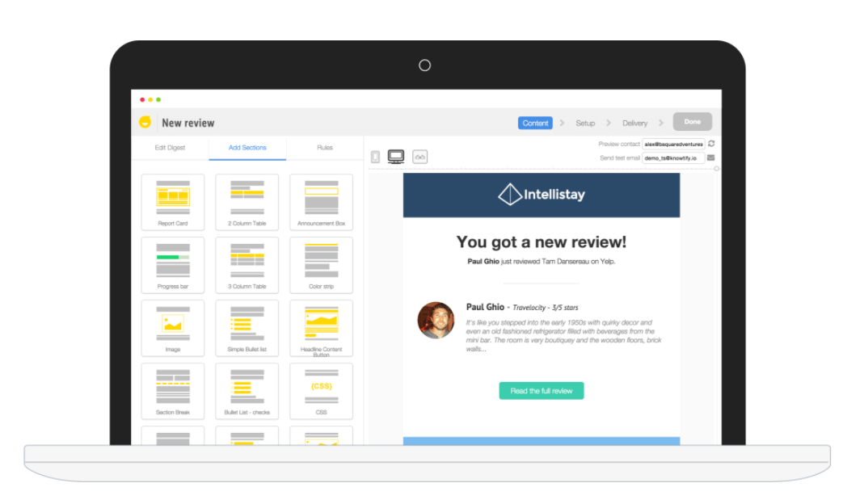Switch to desktop preview mode
843x504 pixels.
coord(396,157)
